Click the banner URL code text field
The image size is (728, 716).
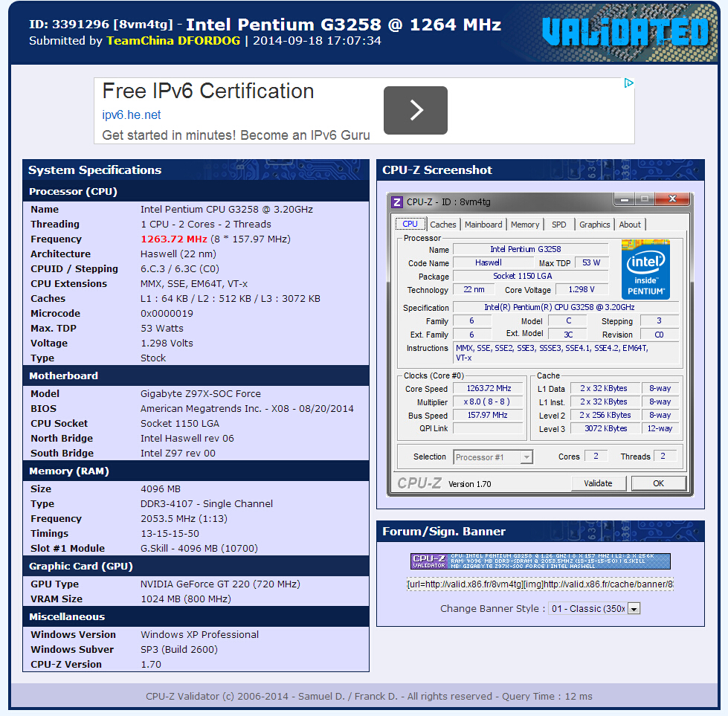(540, 584)
